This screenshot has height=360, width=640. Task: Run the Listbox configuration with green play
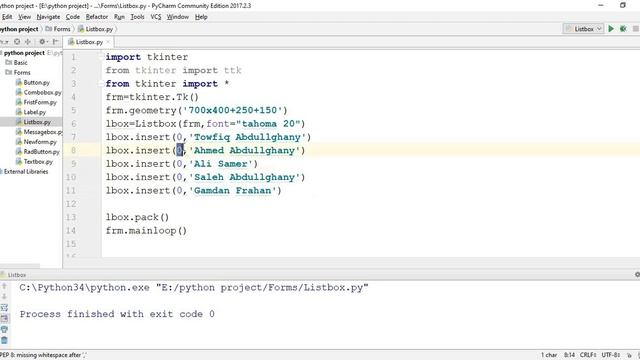(x=611, y=29)
